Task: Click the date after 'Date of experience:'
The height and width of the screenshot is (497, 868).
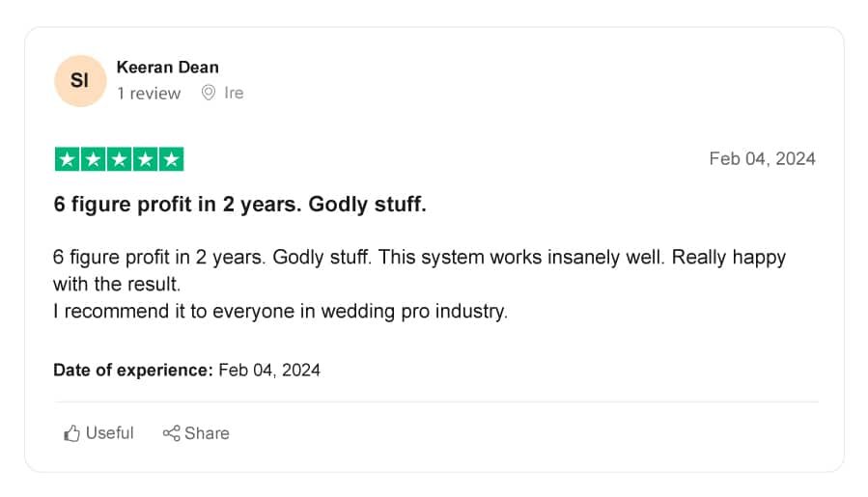Action: point(269,370)
